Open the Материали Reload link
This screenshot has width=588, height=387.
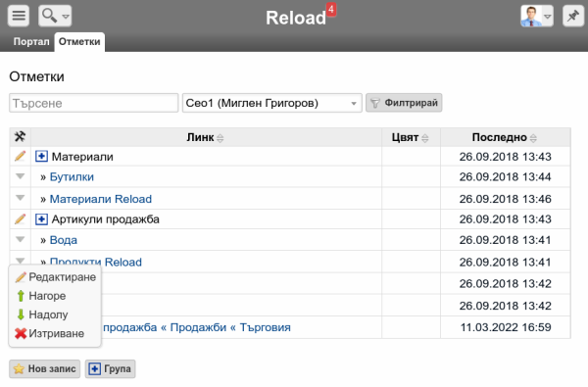click(x=101, y=199)
